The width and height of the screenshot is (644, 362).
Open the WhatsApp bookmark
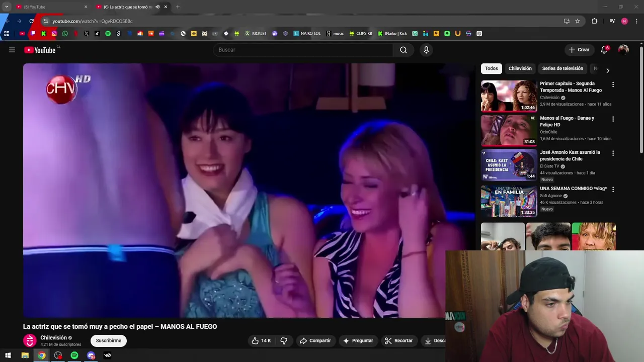click(65, 34)
